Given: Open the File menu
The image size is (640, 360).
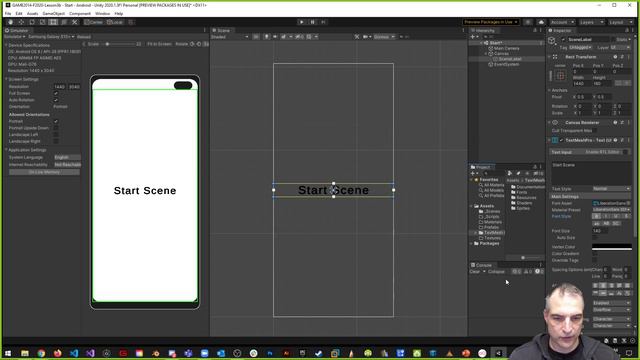Looking at the screenshot, I should (x=8, y=13).
